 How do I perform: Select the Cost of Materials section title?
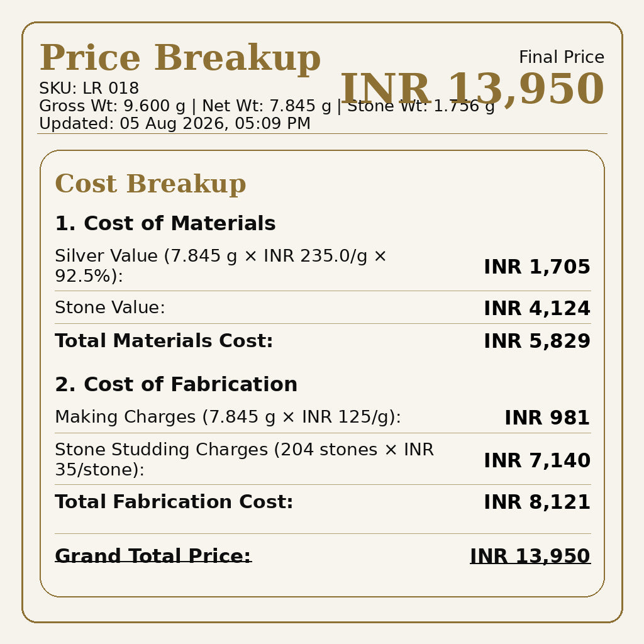tap(165, 223)
